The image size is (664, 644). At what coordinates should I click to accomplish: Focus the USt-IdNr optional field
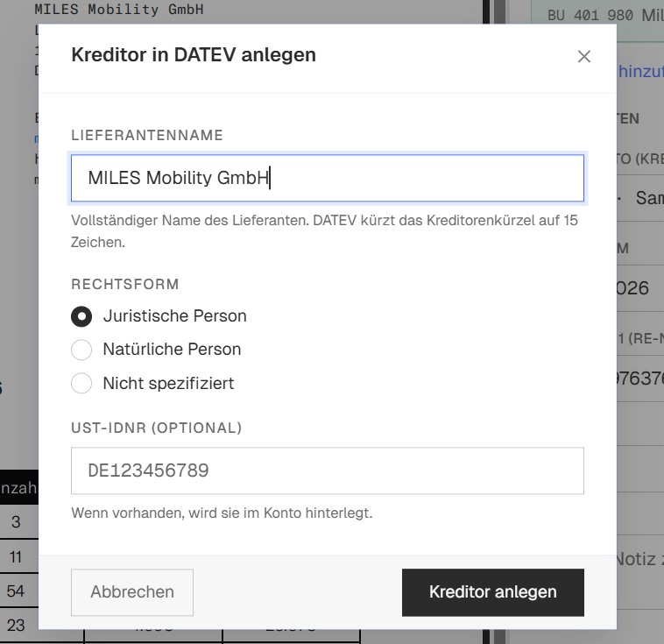[x=328, y=471]
